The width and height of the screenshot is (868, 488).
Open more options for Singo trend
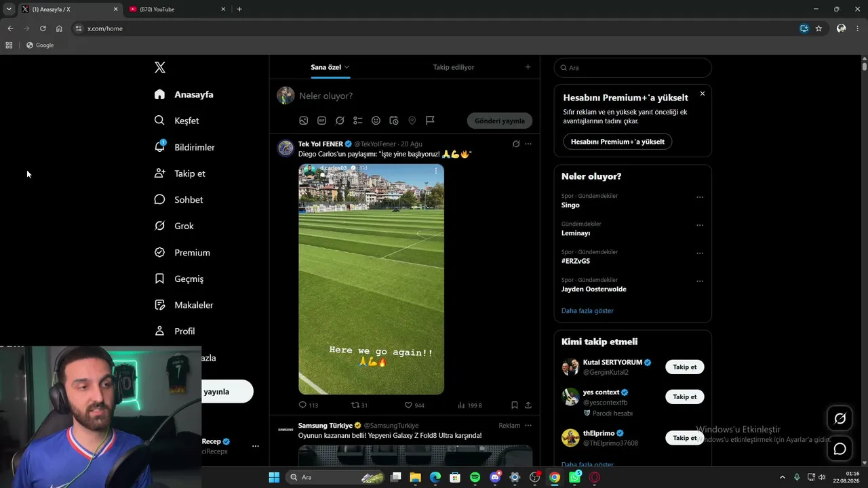(x=700, y=197)
